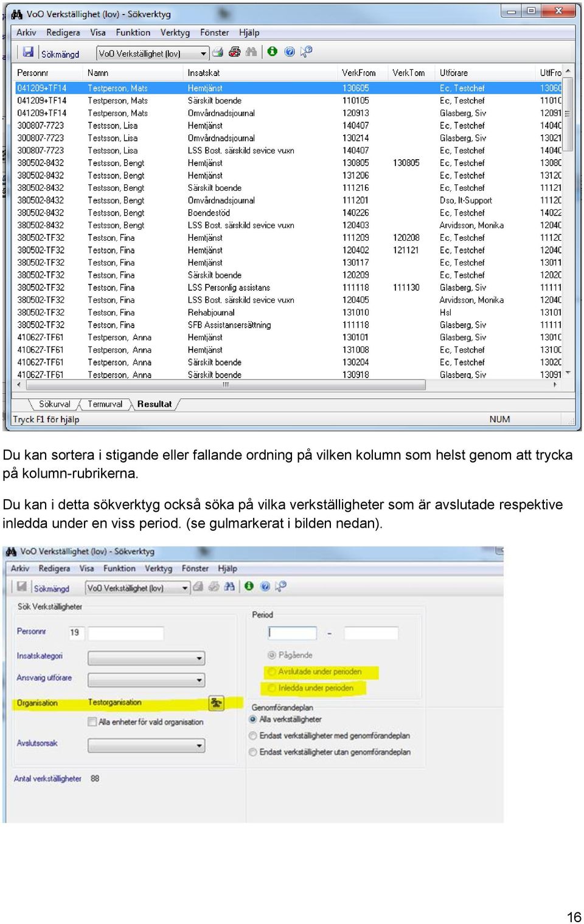This screenshot has width=584, height=924.
Task: Select the row Testson, Fina SFB Assistansersättning
Action: point(288,325)
